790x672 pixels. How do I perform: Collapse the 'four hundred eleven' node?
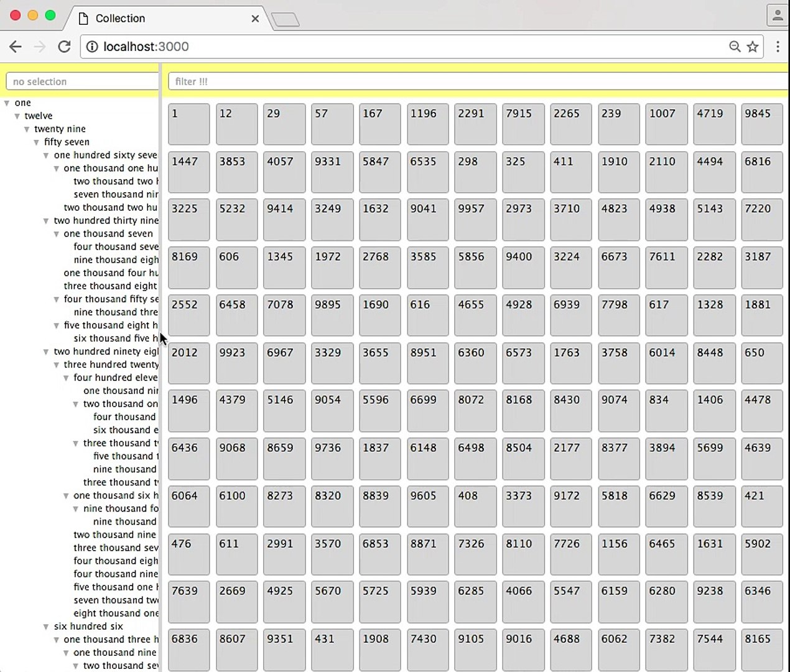pyautogui.click(x=66, y=378)
